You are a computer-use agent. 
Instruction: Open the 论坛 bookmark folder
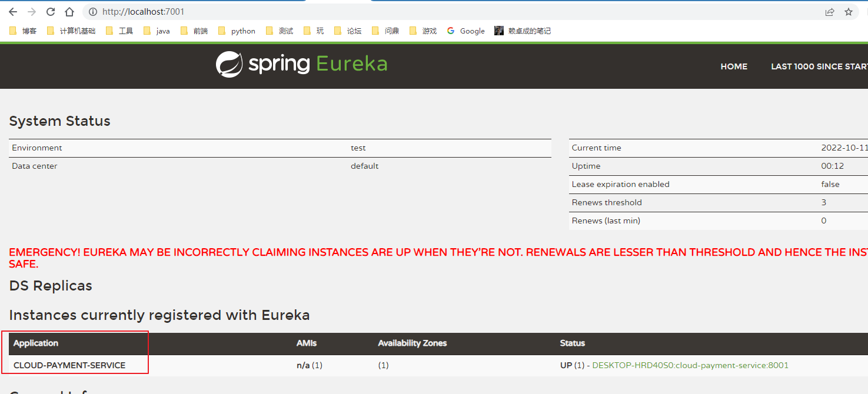point(348,31)
